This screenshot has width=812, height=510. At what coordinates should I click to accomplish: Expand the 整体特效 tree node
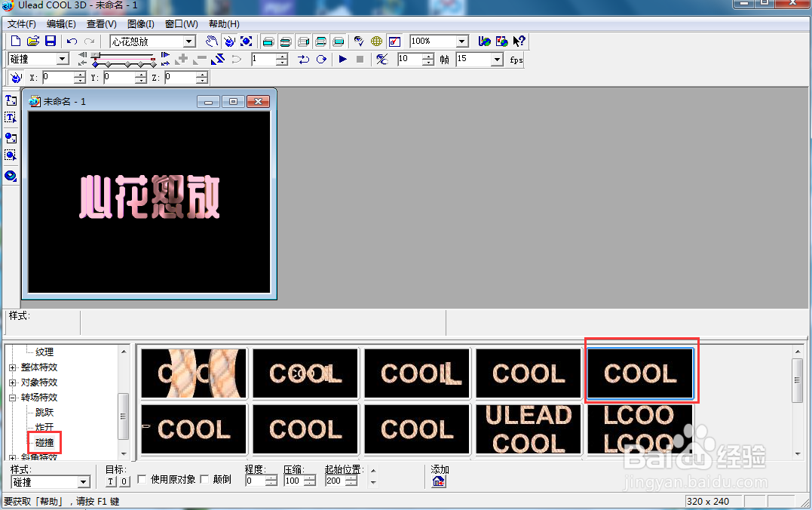coord(12,367)
